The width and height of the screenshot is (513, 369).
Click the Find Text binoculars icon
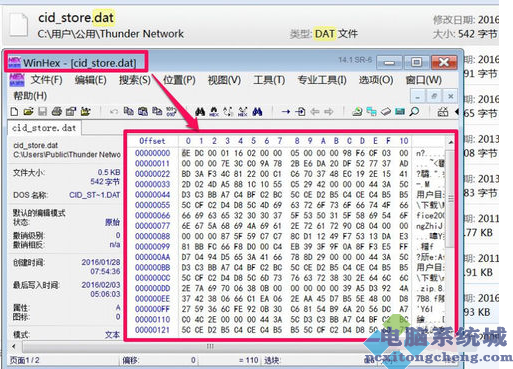[200, 112]
